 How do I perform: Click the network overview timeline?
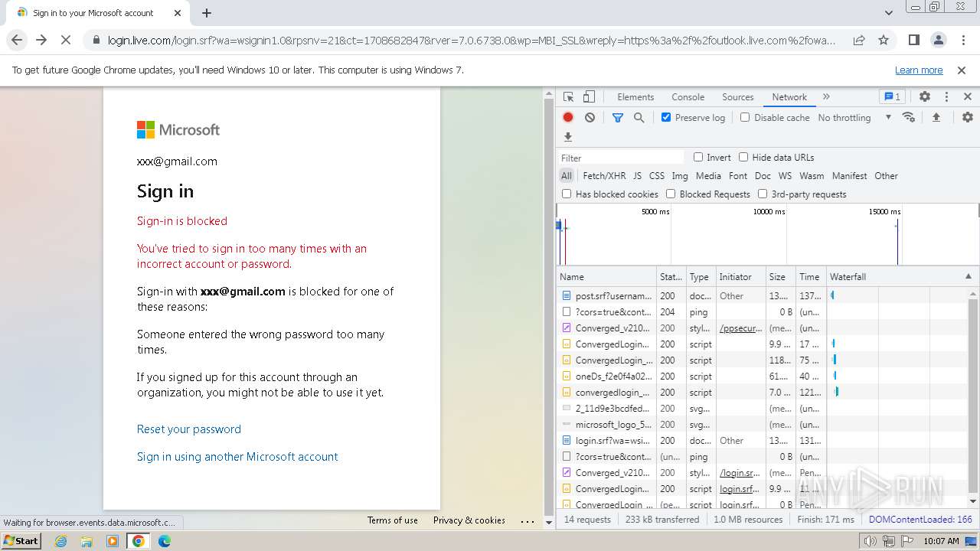[767, 235]
